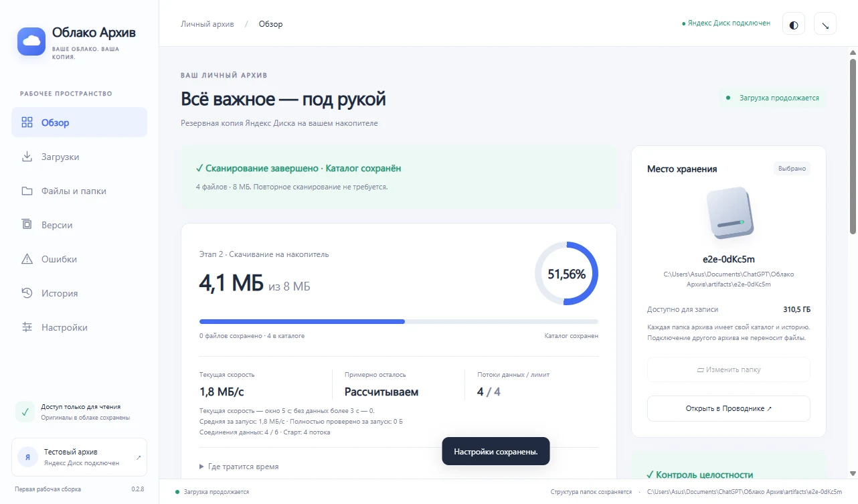The image size is (858, 504).
Task: Click the Каталог сохранен label under progress
Action: [x=572, y=335]
